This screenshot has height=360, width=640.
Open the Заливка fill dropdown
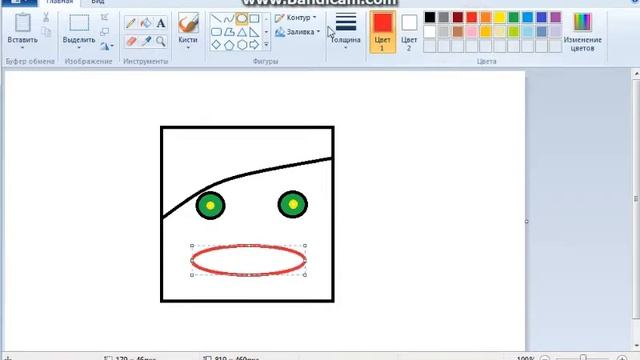297,31
